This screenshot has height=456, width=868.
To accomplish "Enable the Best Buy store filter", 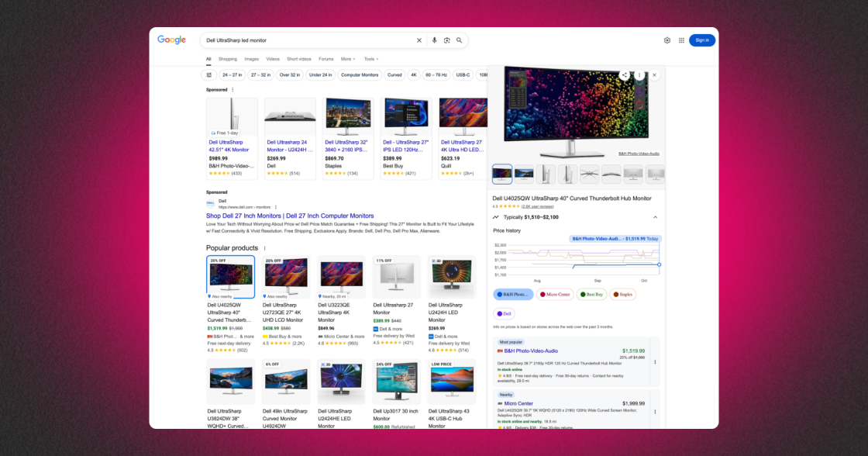I will pos(591,294).
